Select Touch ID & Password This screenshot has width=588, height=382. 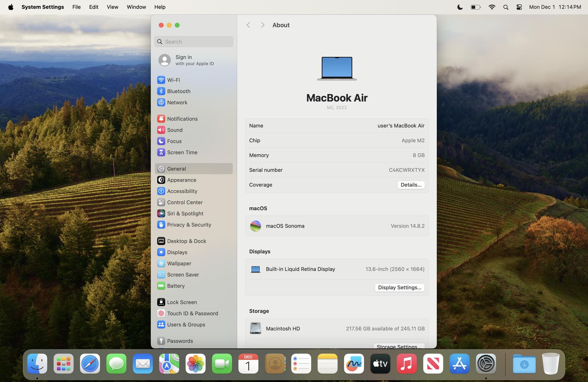tap(192, 313)
